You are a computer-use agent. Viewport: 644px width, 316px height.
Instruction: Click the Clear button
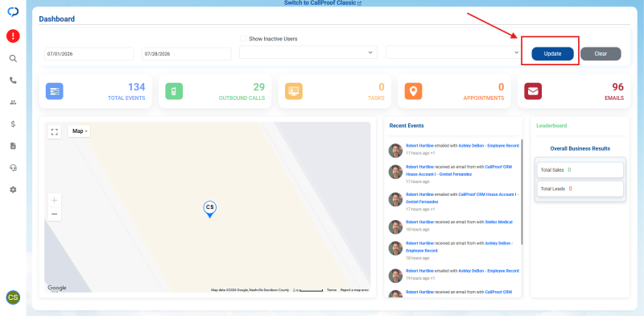[601, 54]
